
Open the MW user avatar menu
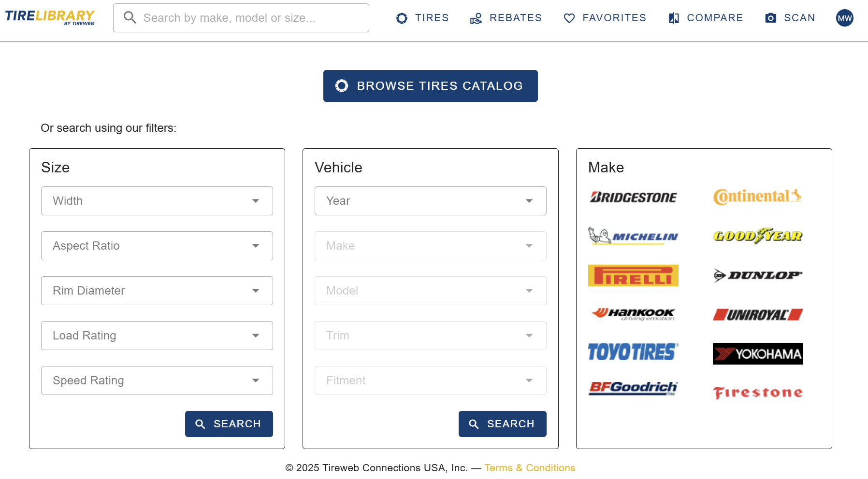point(845,18)
